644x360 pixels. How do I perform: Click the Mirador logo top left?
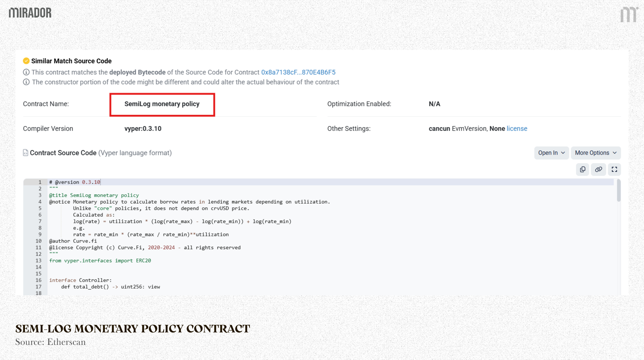30,13
